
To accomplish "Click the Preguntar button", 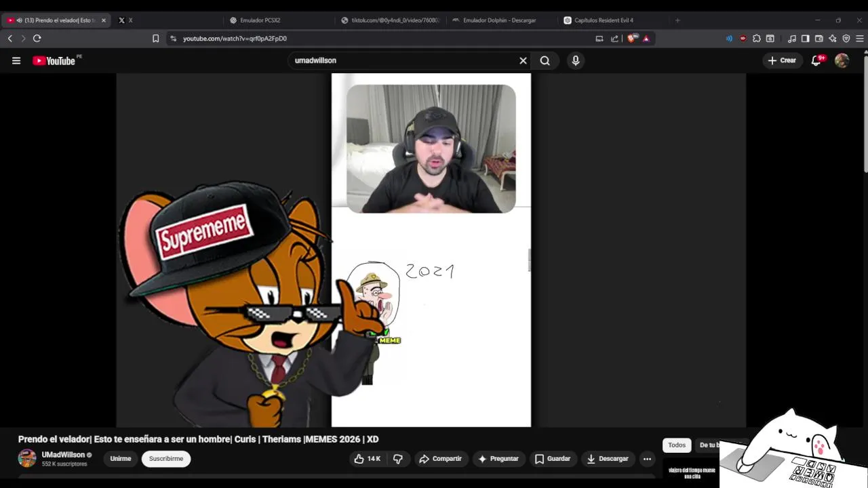I will 498,459.
